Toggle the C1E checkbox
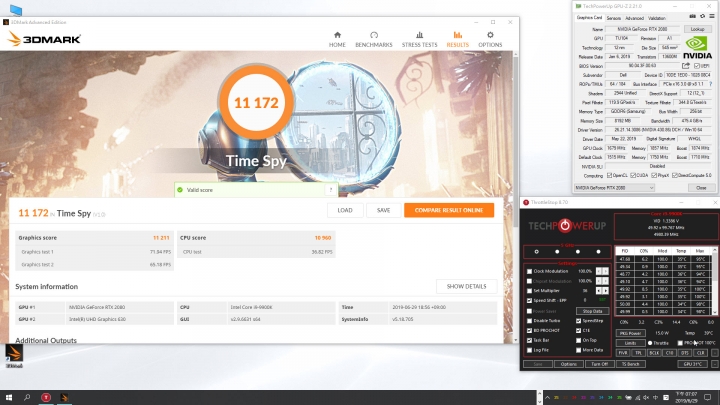 [x=579, y=331]
